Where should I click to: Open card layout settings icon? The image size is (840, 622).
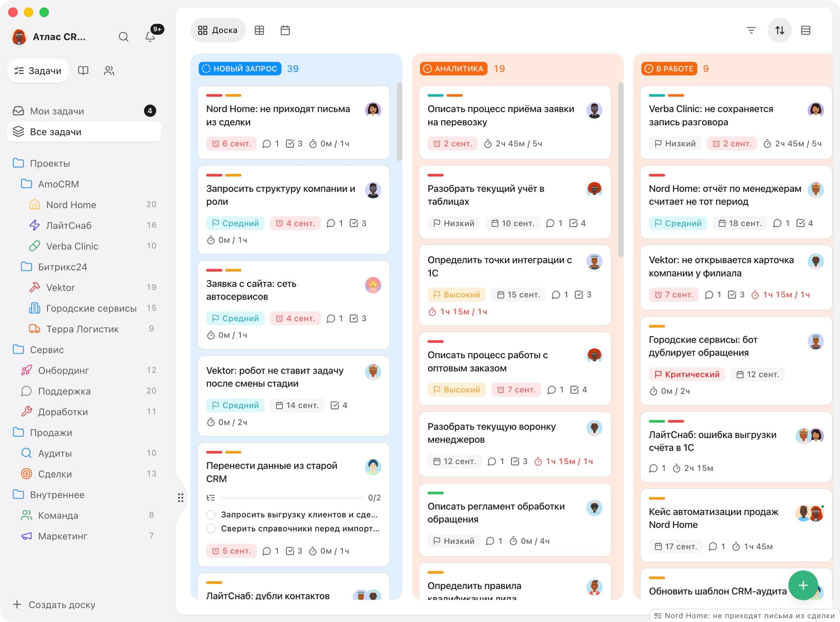[806, 30]
